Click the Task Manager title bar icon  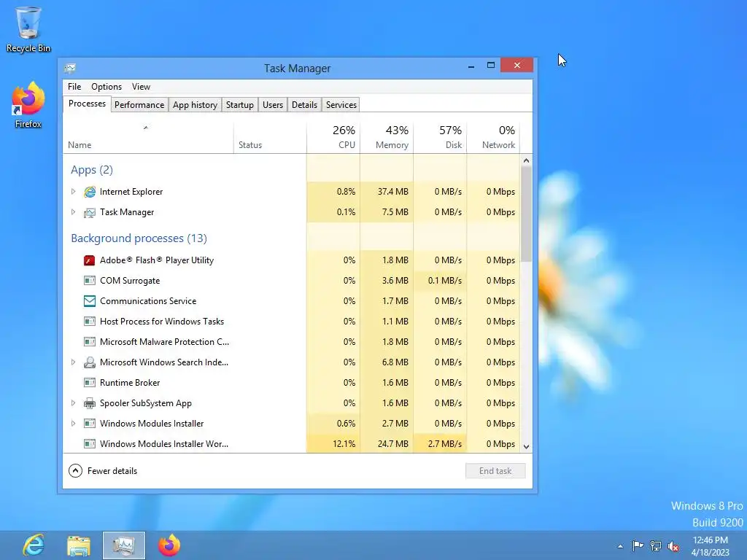point(71,68)
